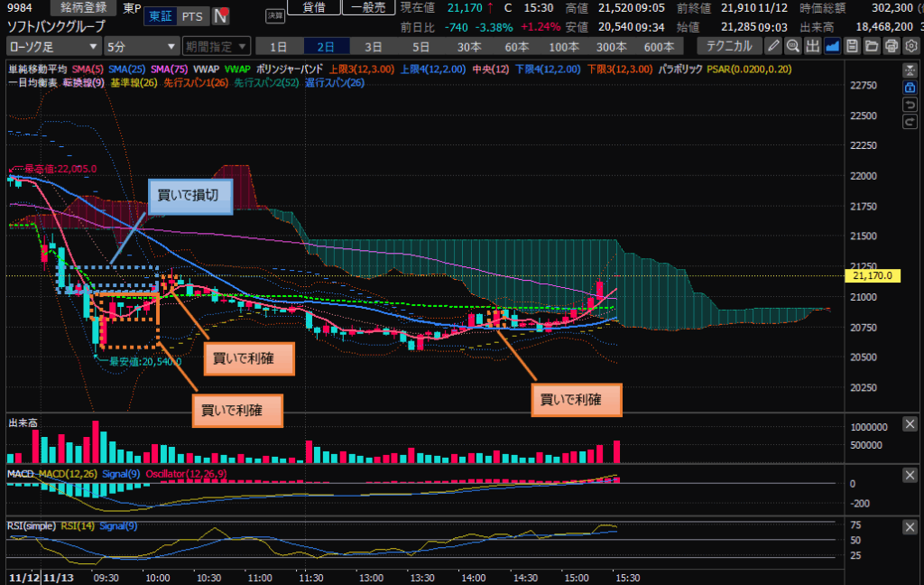The image size is (924, 585).
Task: Toggle the 出 volume display button
Action: pyautogui.click(x=813, y=46)
